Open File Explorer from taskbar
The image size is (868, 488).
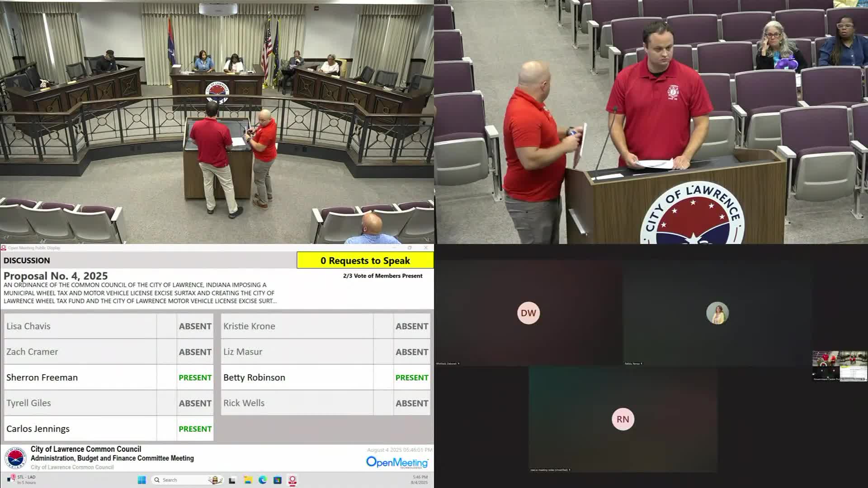click(x=248, y=480)
